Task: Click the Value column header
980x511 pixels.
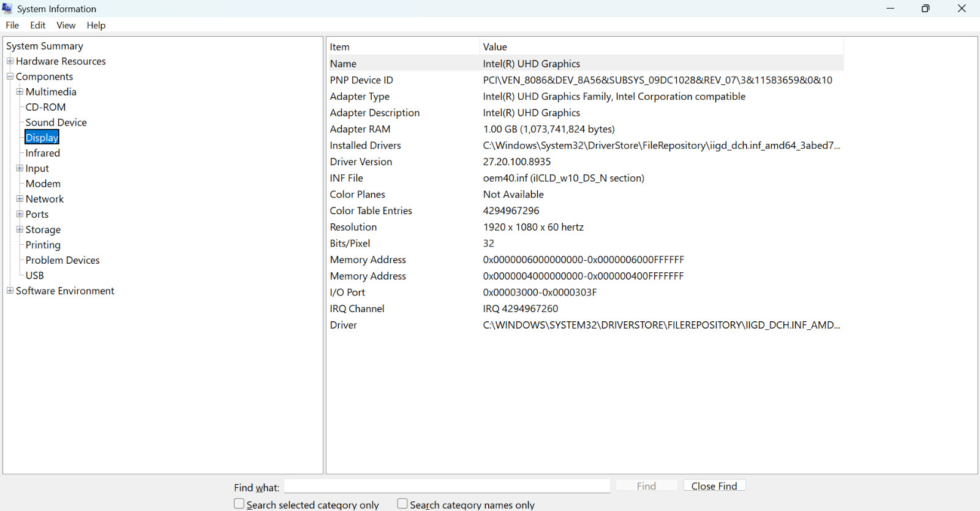Action: click(662, 47)
